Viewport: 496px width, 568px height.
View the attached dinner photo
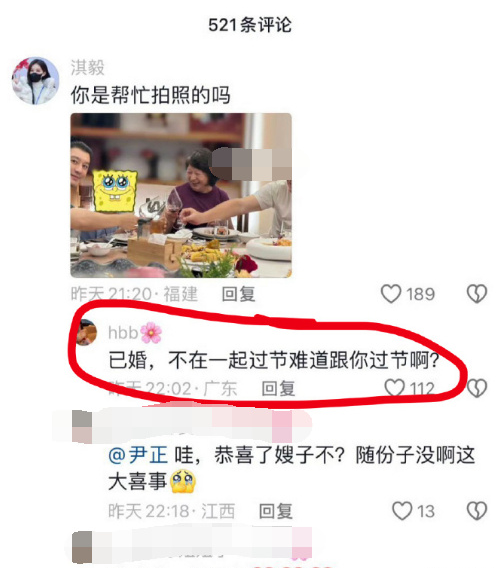(x=181, y=195)
